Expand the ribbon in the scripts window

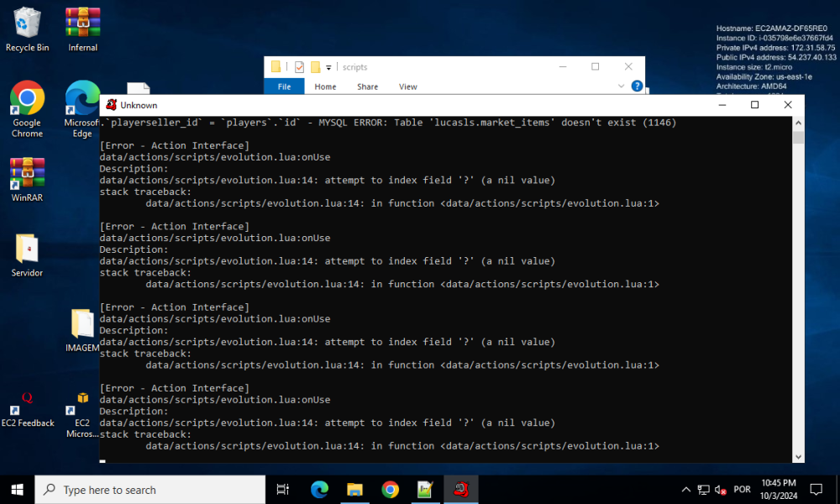[623, 87]
